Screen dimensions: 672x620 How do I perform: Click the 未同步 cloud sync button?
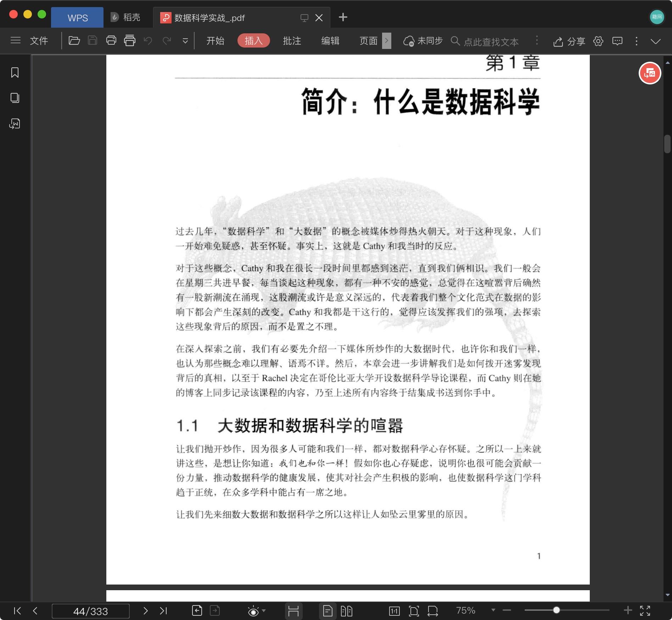click(423, 41)
